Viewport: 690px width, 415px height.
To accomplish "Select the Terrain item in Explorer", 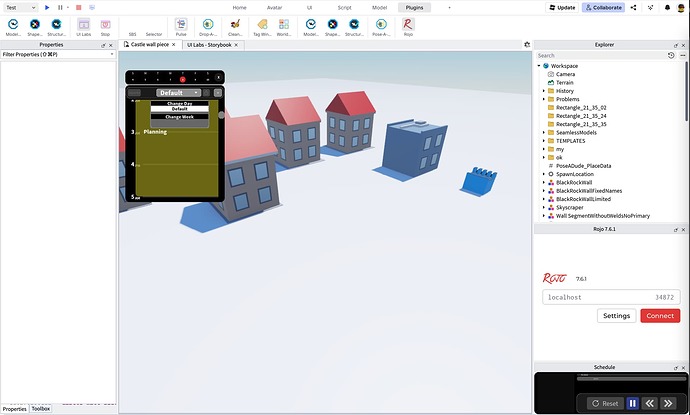I will pos(565,83).
